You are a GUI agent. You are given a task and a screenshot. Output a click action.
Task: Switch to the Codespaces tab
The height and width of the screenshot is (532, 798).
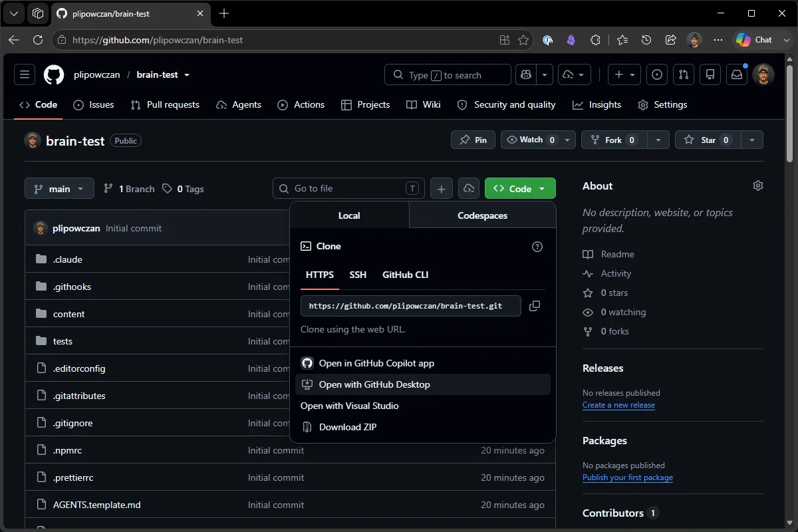[x=483, y=215]
